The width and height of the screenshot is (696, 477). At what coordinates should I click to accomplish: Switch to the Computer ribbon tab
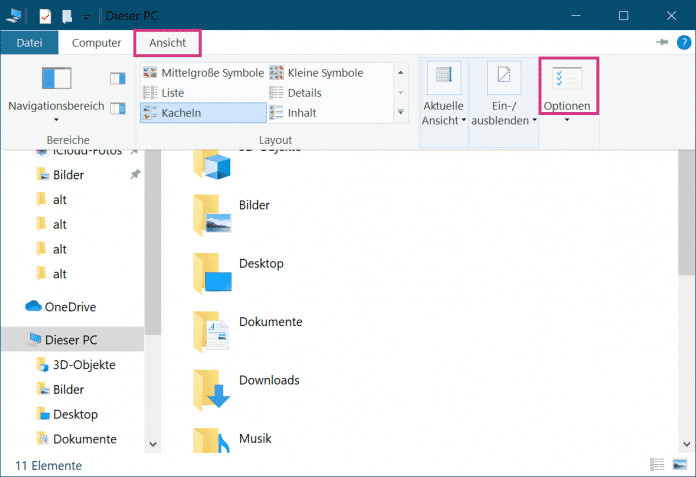click(96, 43)
